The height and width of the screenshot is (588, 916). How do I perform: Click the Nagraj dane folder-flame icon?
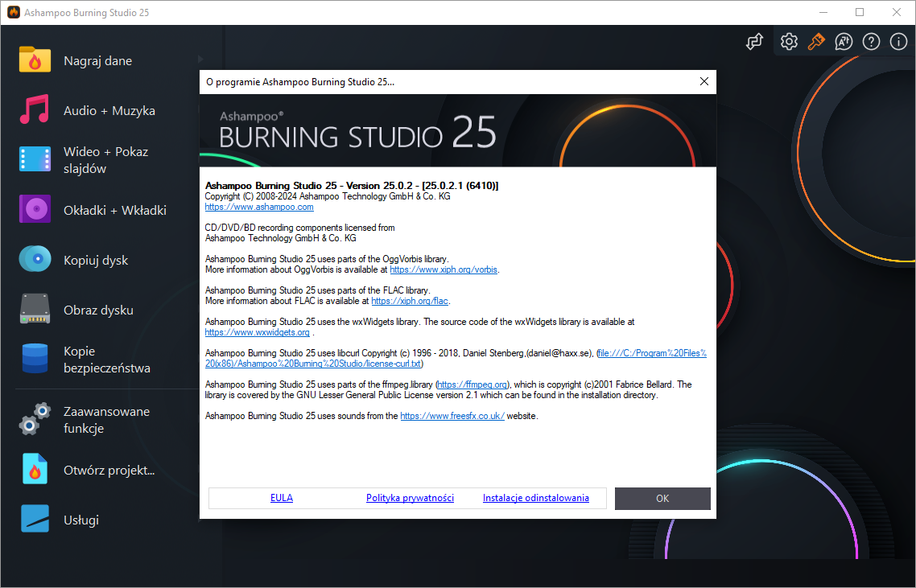(35, 60)
